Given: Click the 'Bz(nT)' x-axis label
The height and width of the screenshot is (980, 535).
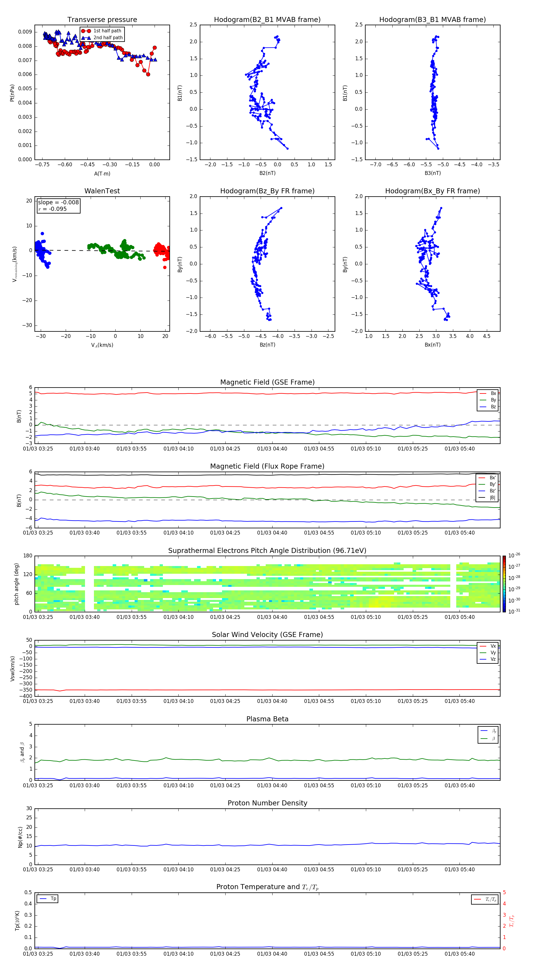Looking at the screenshot, I should click(267, 345).
